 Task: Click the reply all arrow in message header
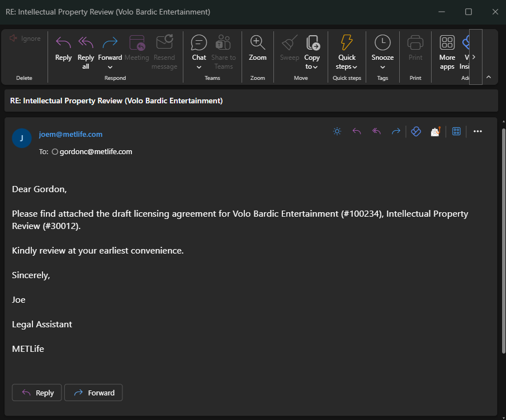coord(376,131)
